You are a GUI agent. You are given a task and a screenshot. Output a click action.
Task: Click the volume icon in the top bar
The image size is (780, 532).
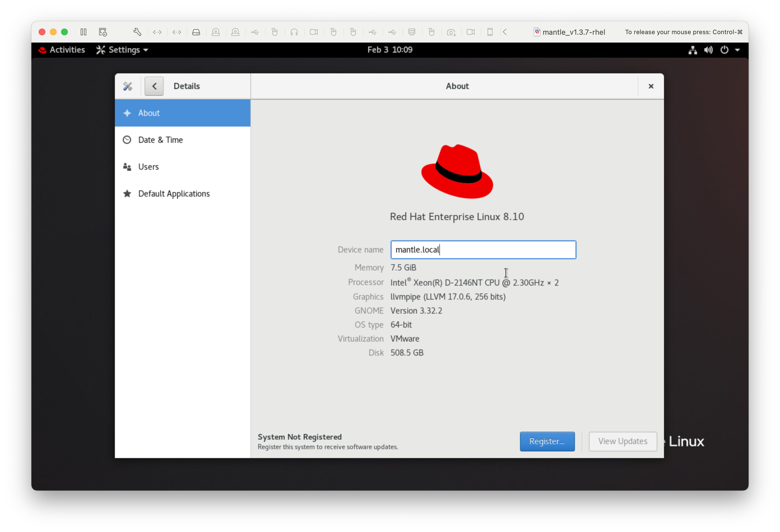(x=708, y=50)
